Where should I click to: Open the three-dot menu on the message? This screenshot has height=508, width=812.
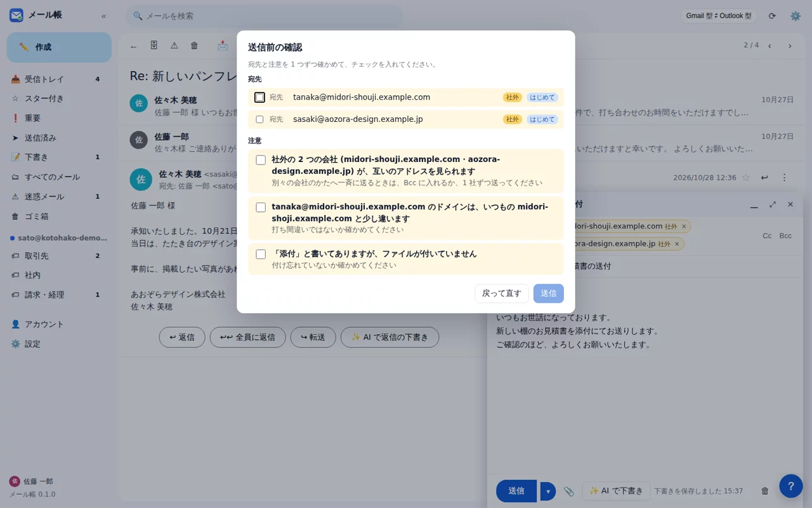(x=784, y=178)
